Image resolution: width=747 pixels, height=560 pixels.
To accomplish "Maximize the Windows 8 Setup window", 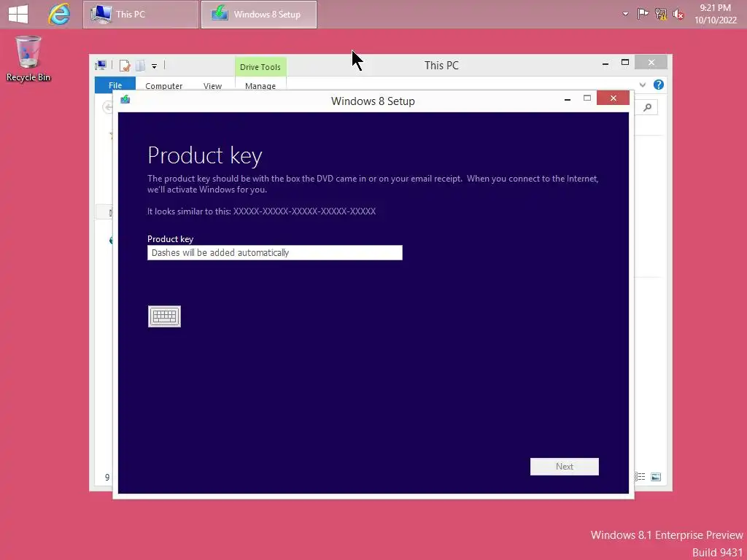I will 587,98.
